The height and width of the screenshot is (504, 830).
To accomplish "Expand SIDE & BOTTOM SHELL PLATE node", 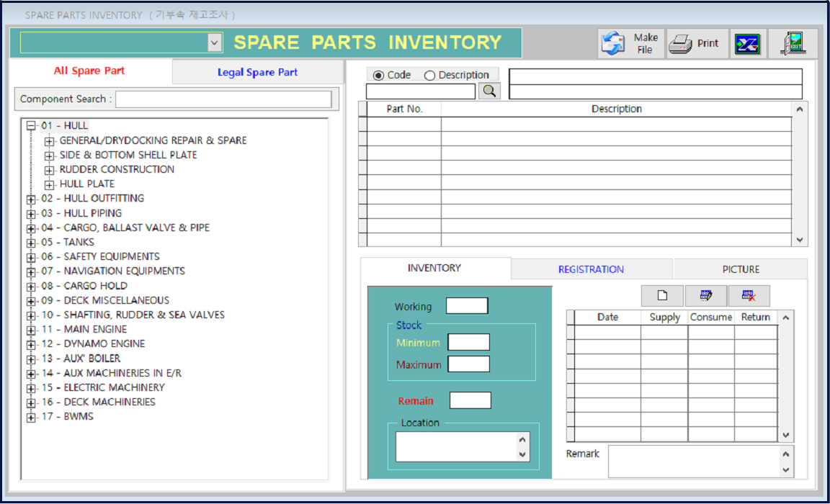I will point(49,156).
